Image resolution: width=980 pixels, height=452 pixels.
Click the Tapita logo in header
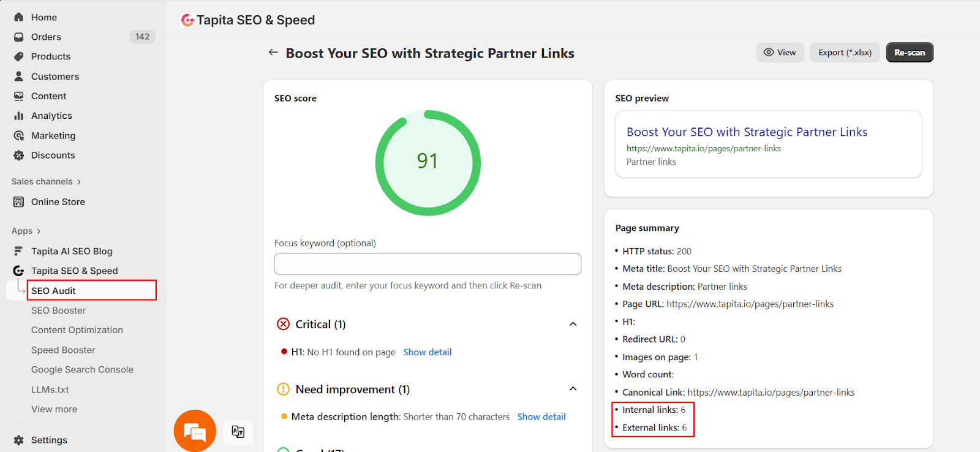(187, 20)
